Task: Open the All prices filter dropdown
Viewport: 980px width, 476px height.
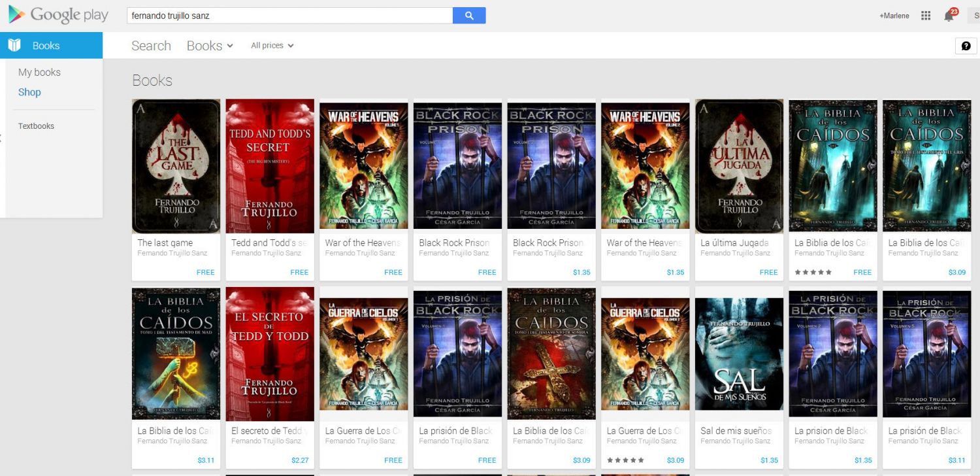Action: (272, 45)
